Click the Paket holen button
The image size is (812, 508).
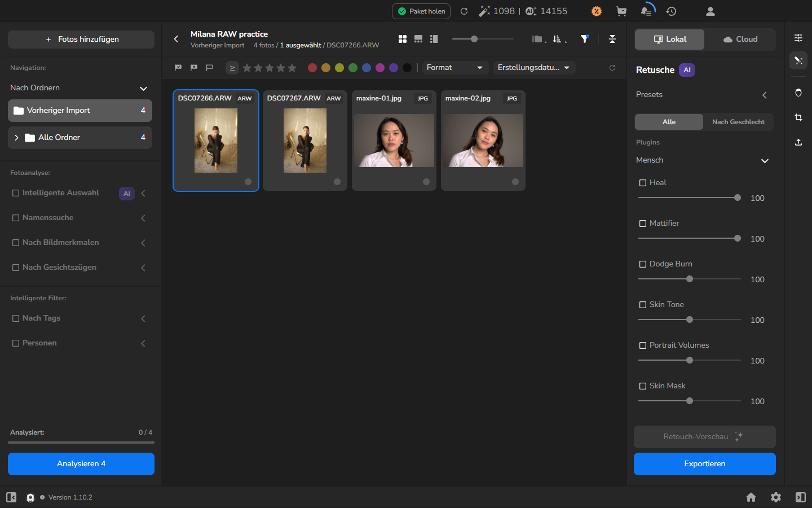click(421, 11)
